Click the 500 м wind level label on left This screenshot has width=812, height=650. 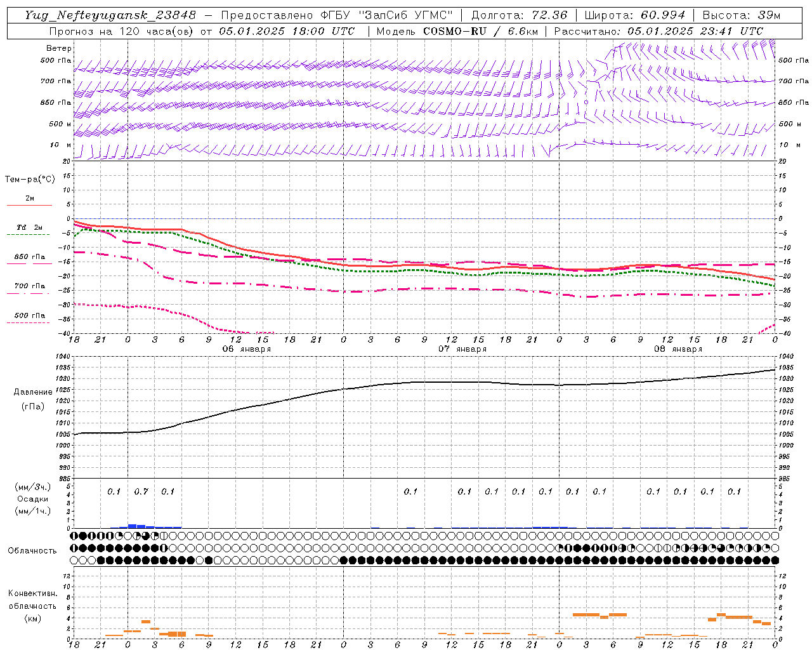tap(60, 124)
